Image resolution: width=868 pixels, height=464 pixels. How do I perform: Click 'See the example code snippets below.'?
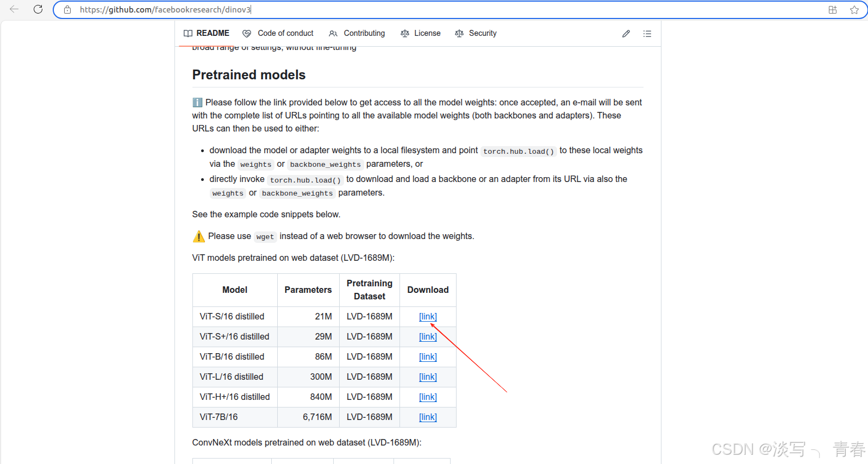[x=266, y=215]
